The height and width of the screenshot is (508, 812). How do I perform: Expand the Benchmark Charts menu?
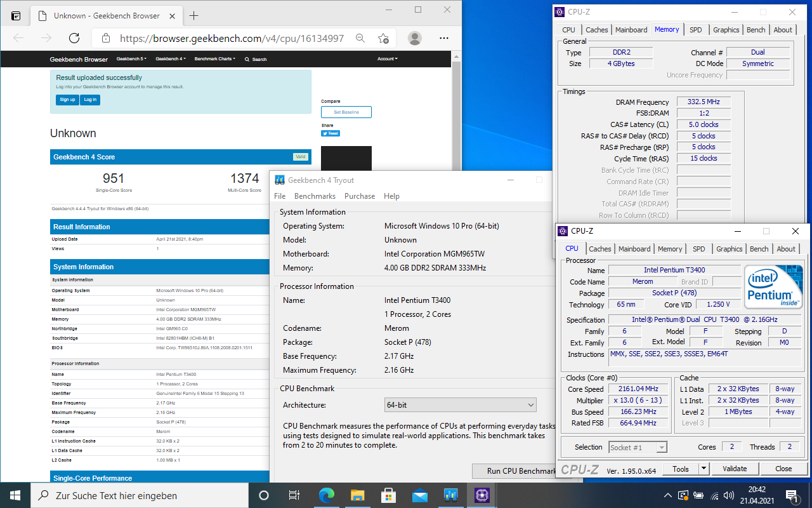point(215,59)
